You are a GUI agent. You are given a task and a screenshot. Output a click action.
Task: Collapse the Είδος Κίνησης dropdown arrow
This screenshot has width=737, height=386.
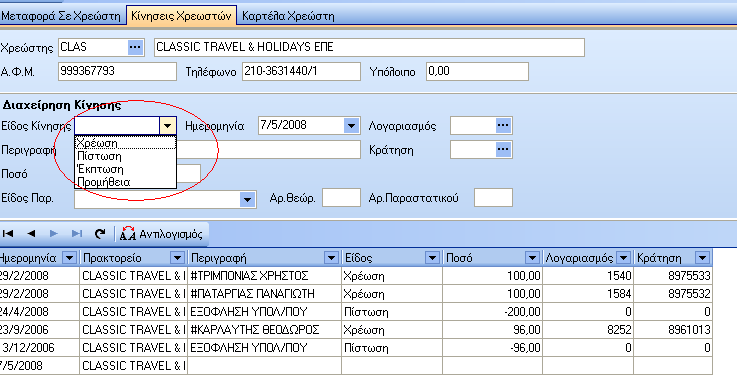[168, 126]
